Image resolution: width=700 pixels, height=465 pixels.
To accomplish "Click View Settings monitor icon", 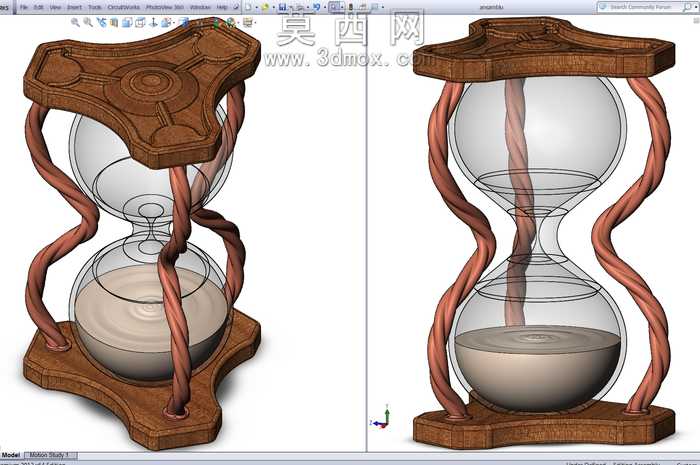I will pos(247,22).
